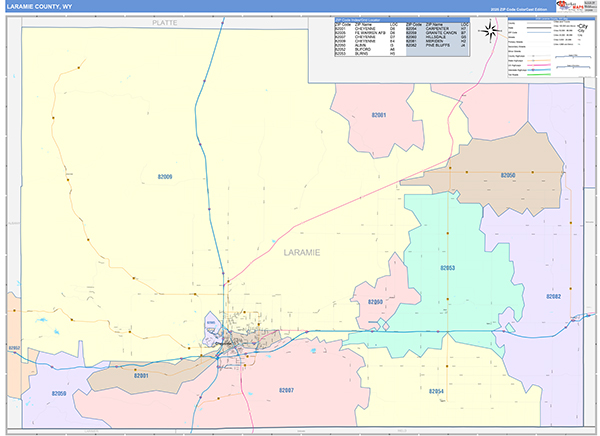600x436 pixels.
Task: Select the ZIP 82081 region label
Action: (379, 116)
